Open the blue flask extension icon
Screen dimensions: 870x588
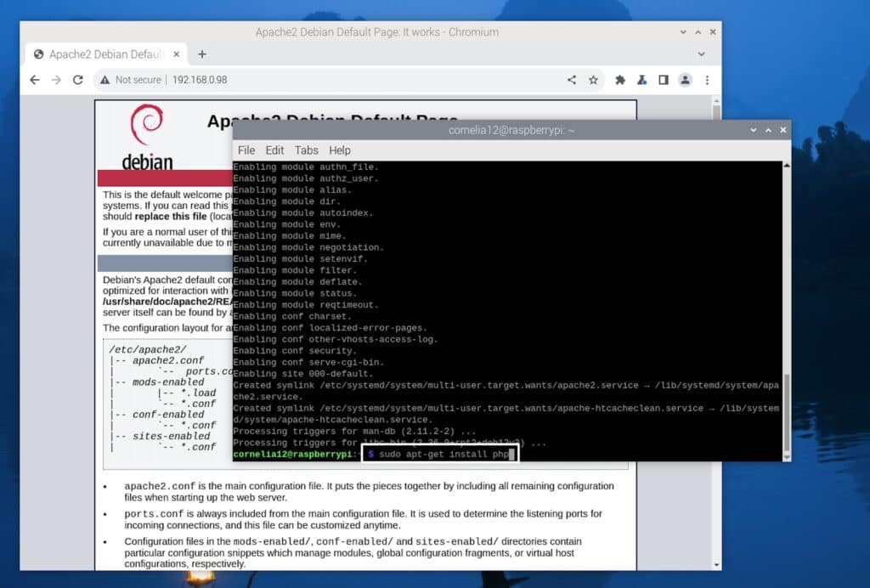point(642,79)
